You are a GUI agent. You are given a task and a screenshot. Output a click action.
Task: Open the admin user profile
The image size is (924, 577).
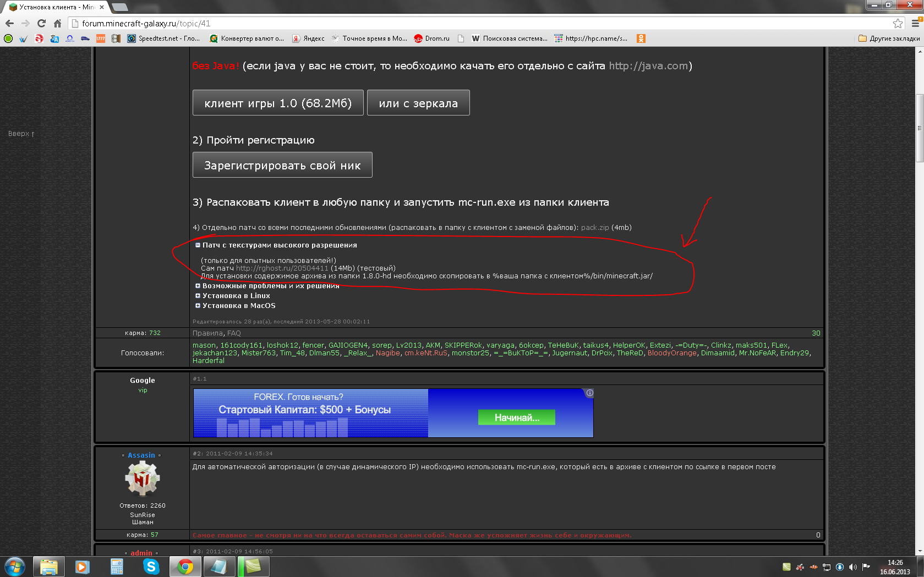tap(141, 553)
